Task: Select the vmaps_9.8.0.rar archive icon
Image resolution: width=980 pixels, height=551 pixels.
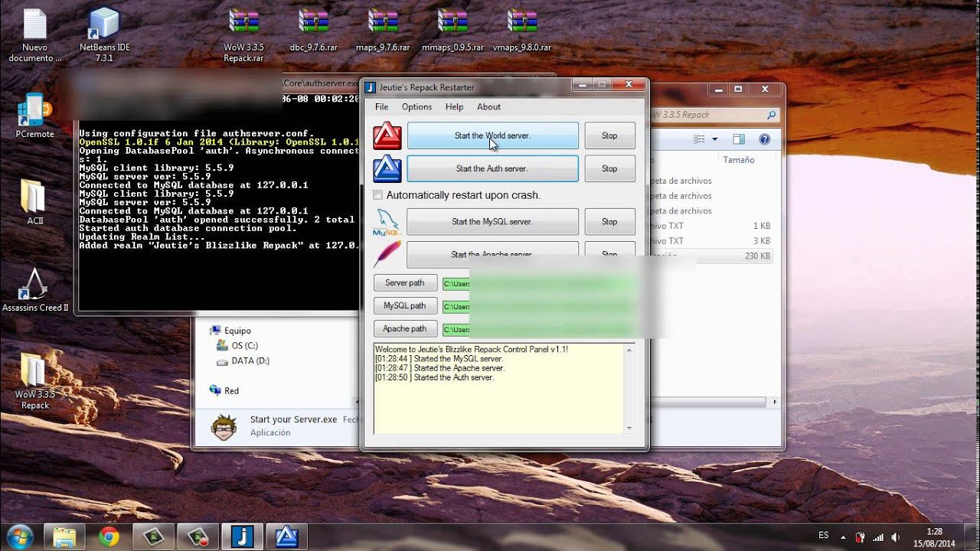Action: [522, 31]
